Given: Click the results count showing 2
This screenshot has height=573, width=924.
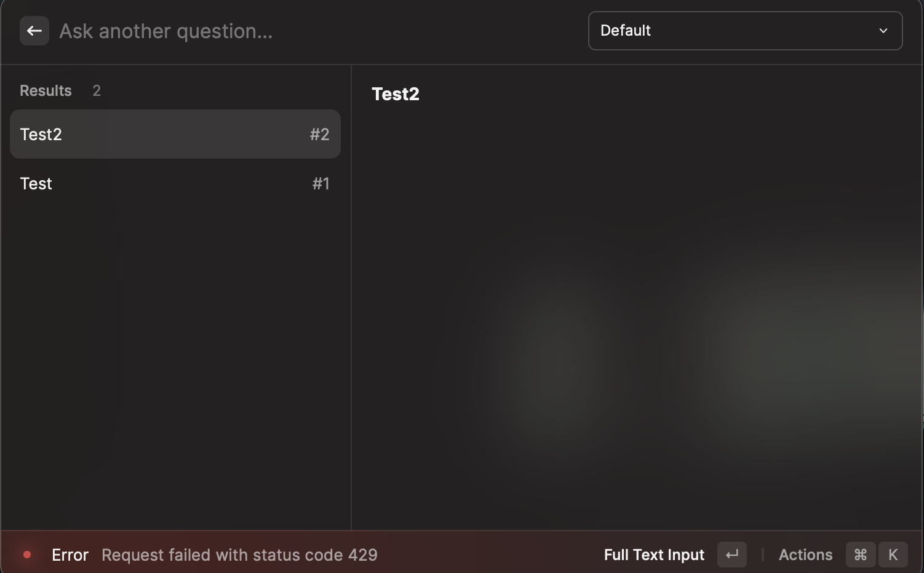Looking at the screenshot, I should 96,90.
